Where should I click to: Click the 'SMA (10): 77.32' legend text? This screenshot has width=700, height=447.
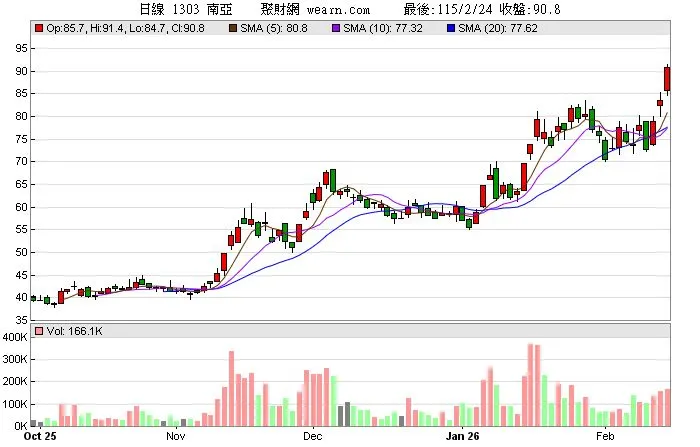coord(383,28)
